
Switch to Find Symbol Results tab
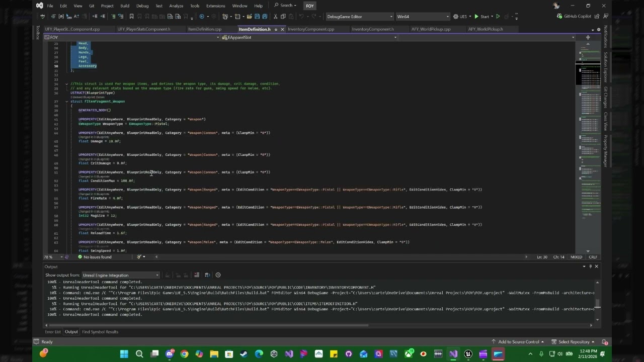coord(100,332)
